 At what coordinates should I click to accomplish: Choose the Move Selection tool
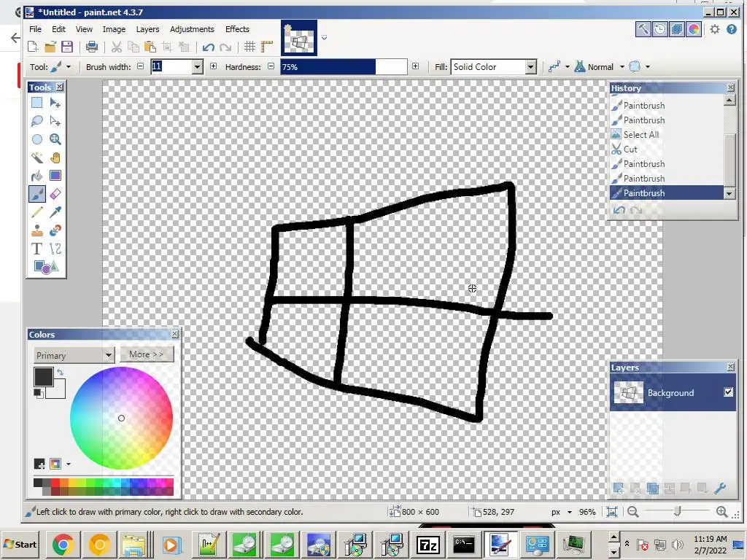(55, 121)
